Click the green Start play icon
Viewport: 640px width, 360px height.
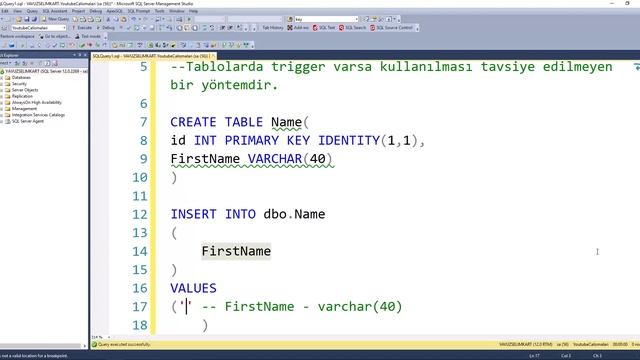189,19
